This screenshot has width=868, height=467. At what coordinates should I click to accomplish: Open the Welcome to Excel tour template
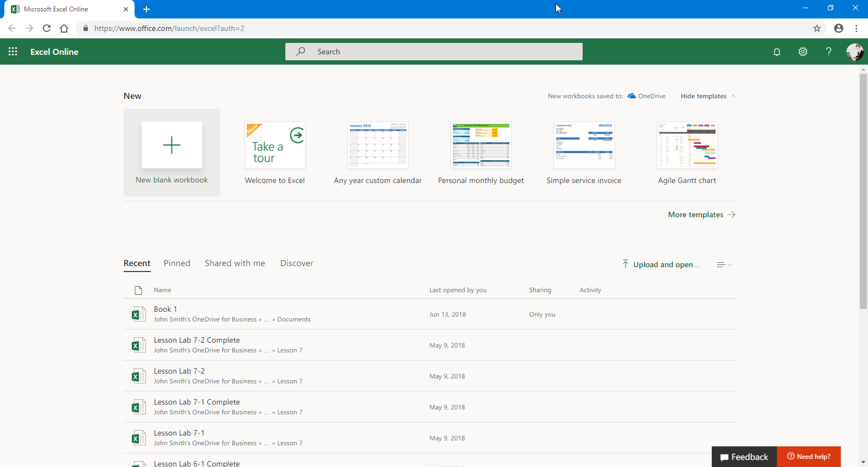click(x=275, y=153)
